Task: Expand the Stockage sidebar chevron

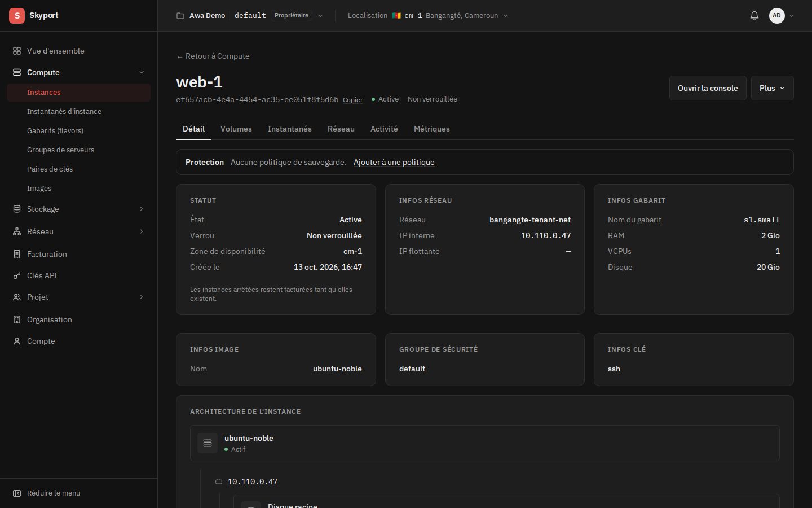Action: click(142, 209)
